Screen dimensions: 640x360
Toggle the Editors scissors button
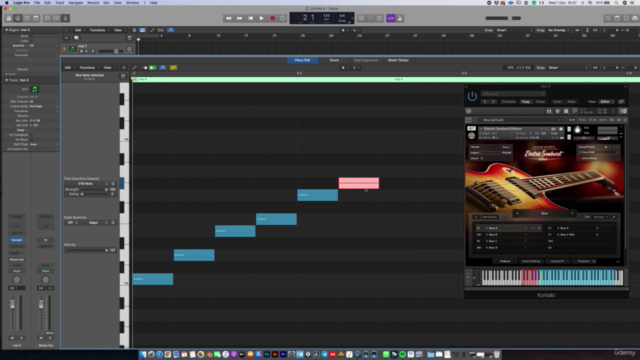65,18
